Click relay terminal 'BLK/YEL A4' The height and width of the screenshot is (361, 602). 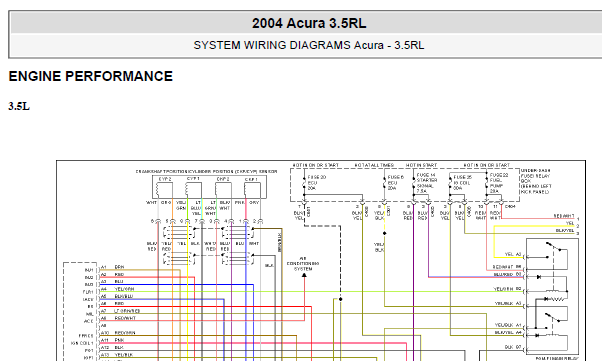tap(508, 332)
